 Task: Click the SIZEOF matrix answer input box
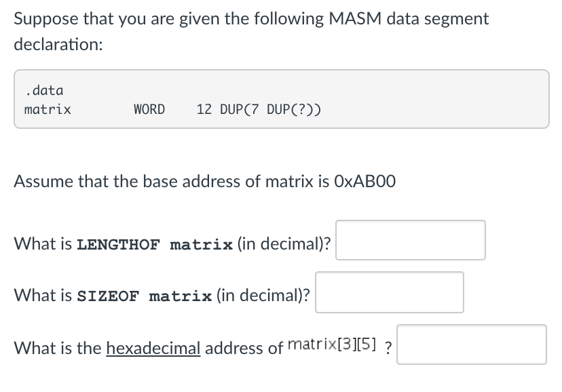389,292
